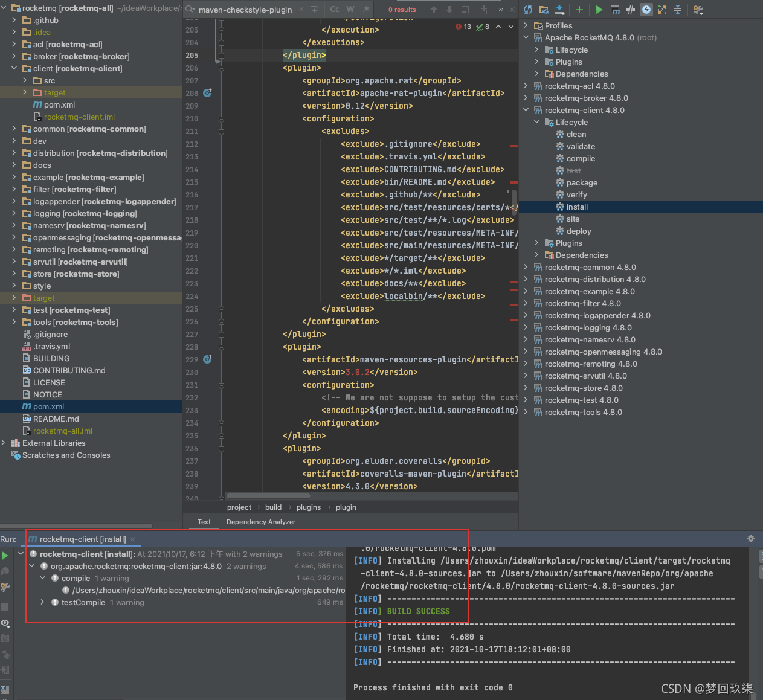
Task: Select the rocketmq-client [install] run tab
Action: point(82,539)
